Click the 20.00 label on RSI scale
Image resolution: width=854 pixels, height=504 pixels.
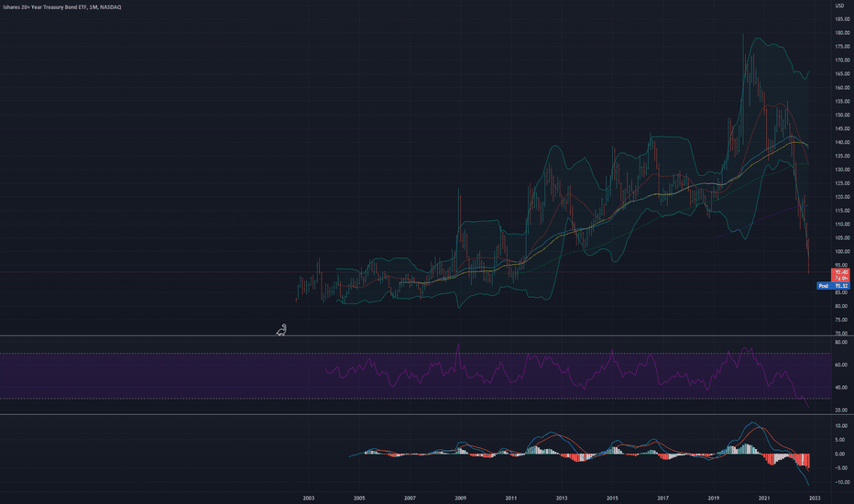tap(841, 411)
